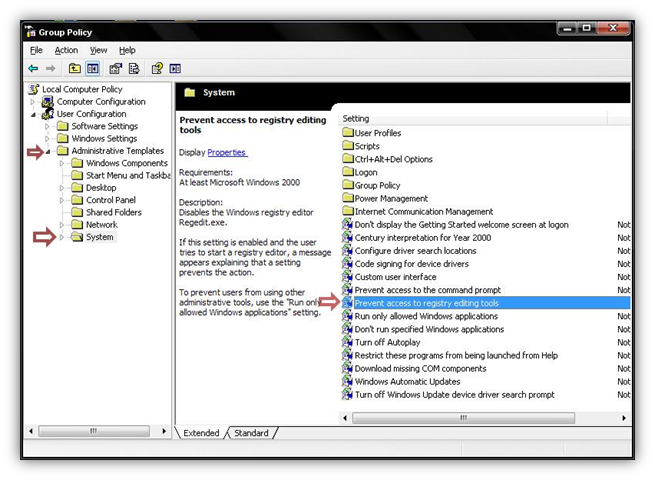This screenshot has width=655, height=480.
Task: Click the icon beside Download missing COM components
Action: 347,368
